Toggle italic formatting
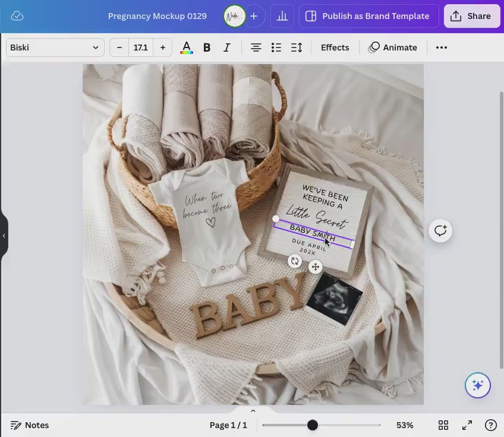This screenshot has width=504, height=437. 226,47
